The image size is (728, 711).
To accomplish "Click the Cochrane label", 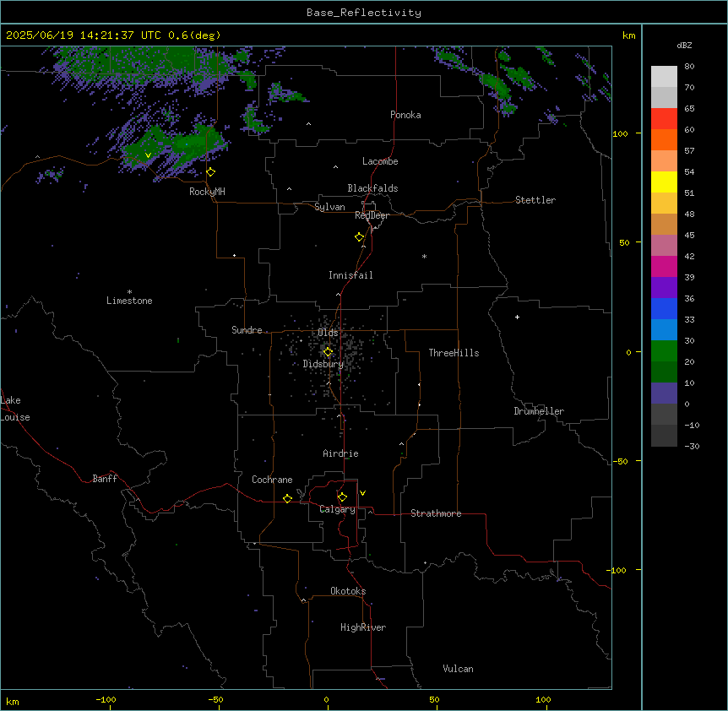I will click(x=272, y=480).
